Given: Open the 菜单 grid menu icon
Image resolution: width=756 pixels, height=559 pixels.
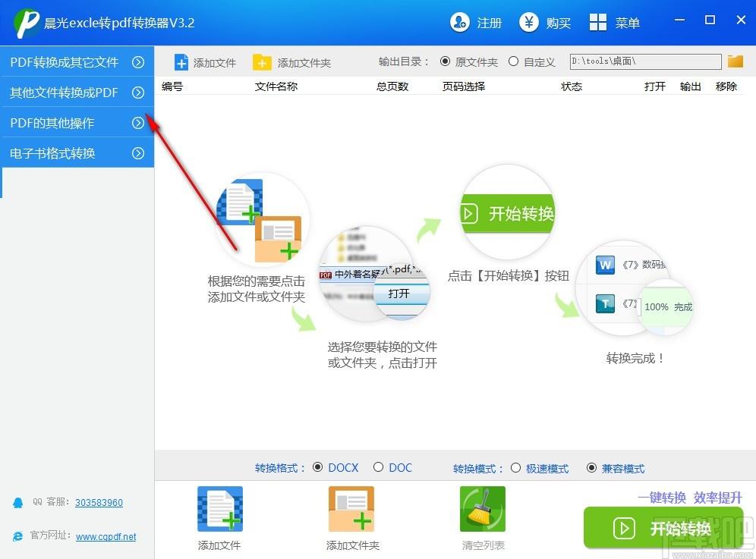Looking at the screenshot, I should (598, 22).
